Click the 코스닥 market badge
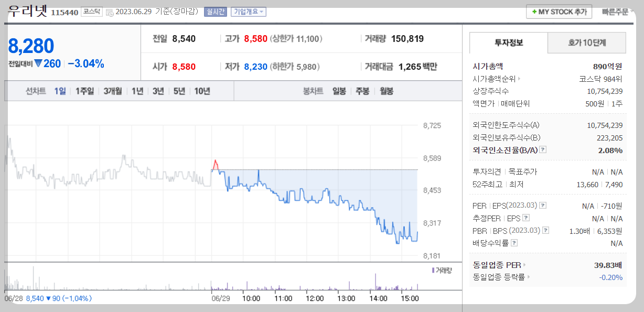The image size is (644, 312). coord(92,12)
